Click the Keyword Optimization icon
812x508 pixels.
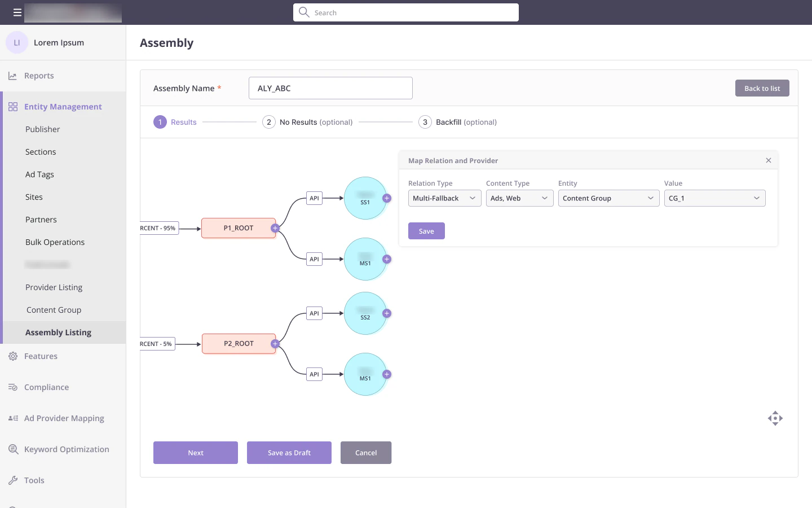(x=13, y=449)
